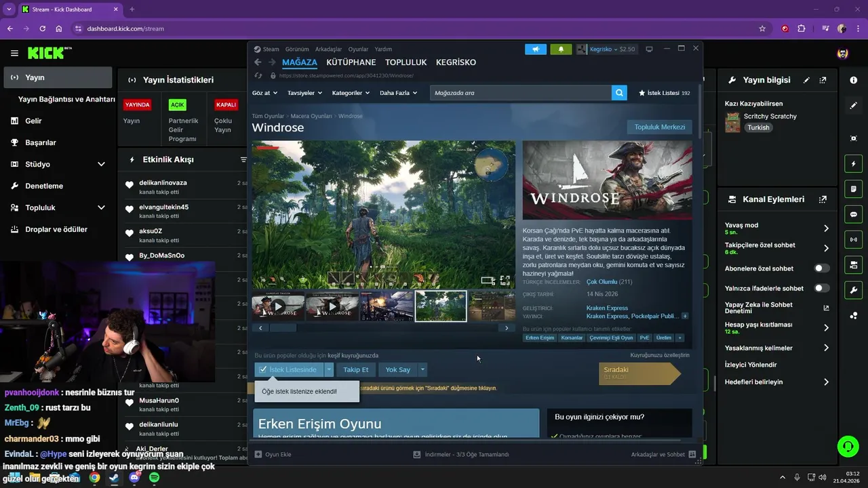Click the info icon in the Kick right sidebar

click(854, 80)
